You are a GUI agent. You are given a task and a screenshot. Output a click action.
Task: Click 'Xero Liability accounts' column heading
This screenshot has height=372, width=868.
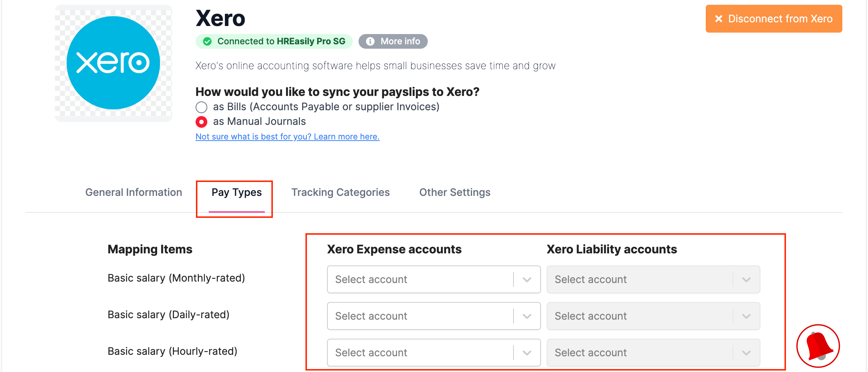(x=612, y=249)
